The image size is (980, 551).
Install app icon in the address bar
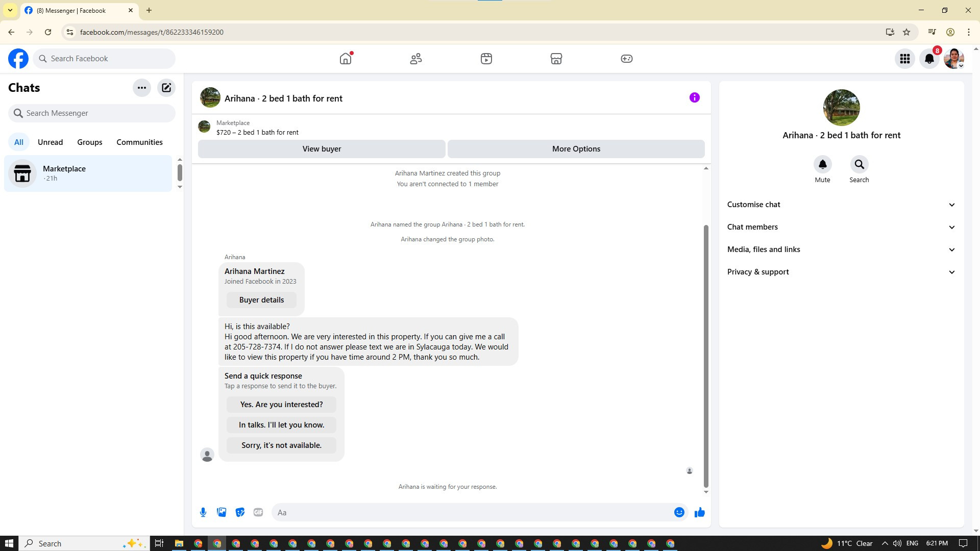(x=890, y=32)
